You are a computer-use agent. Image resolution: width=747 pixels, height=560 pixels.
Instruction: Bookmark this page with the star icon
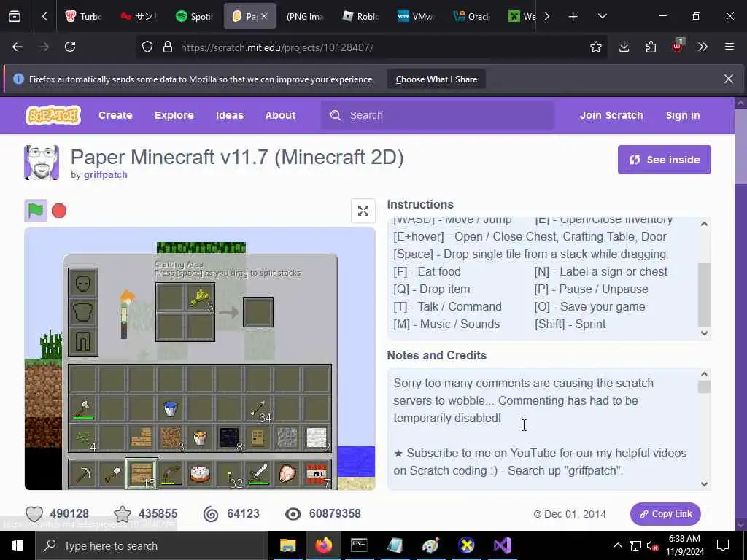[x=595, y=47]
